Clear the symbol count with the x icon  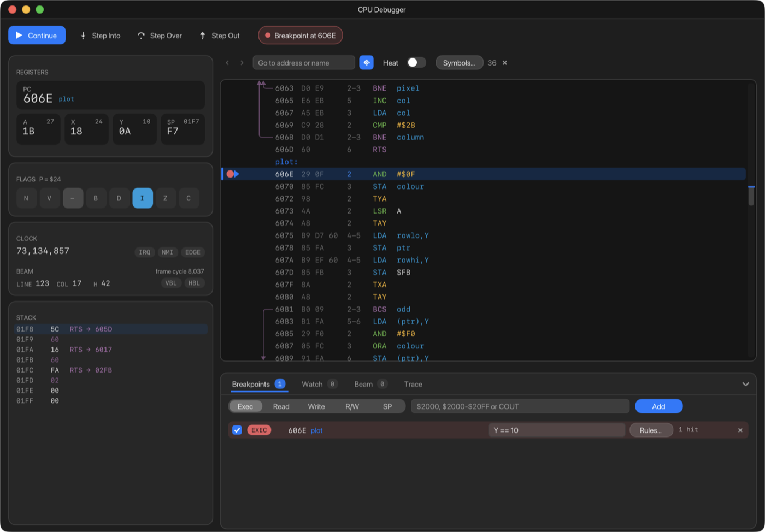tap(505, 63)
